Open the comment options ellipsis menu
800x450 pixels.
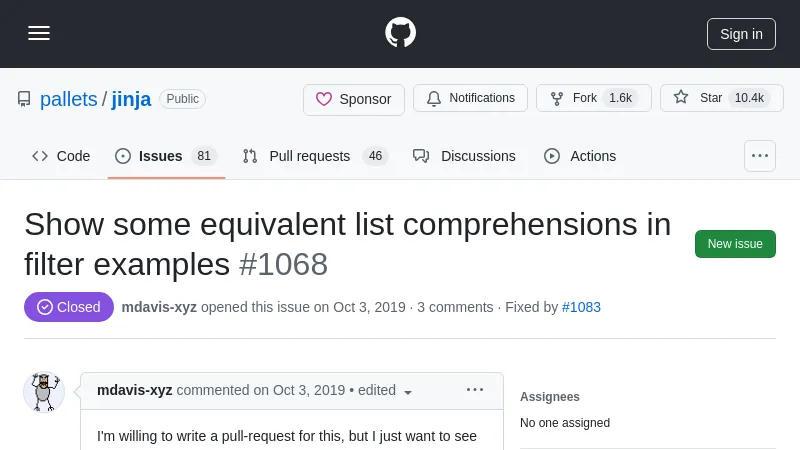[475, 390]
